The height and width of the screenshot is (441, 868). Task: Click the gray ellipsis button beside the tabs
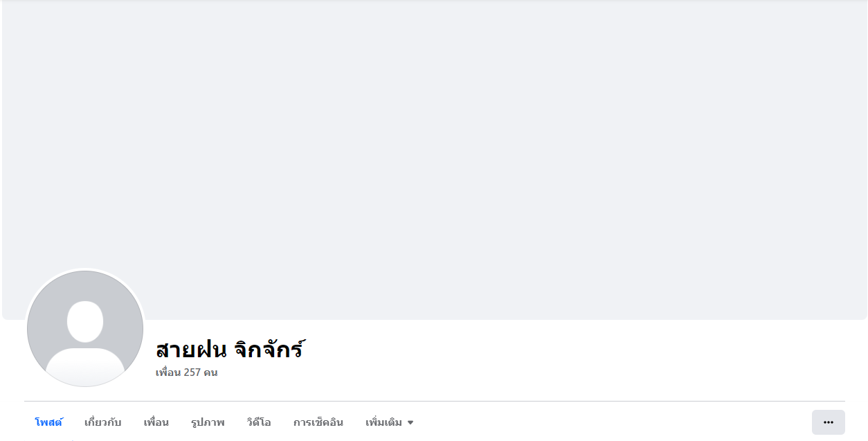coord(828,422)
